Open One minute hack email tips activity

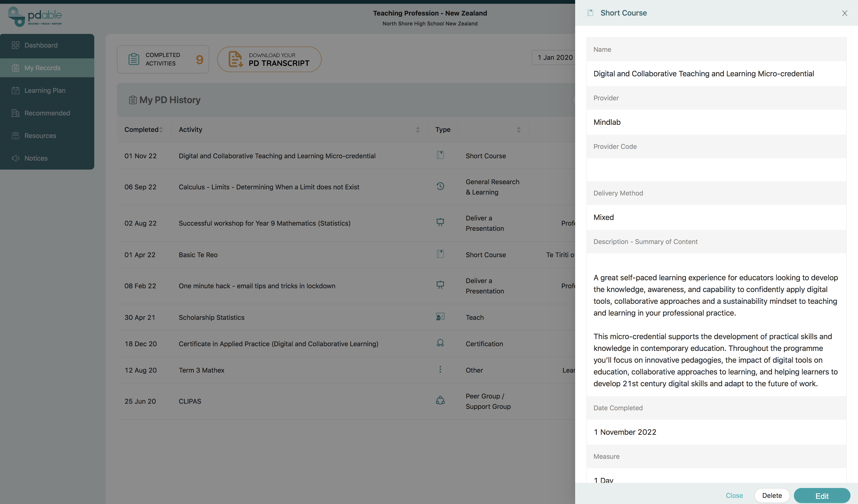(x=257, y=286)
